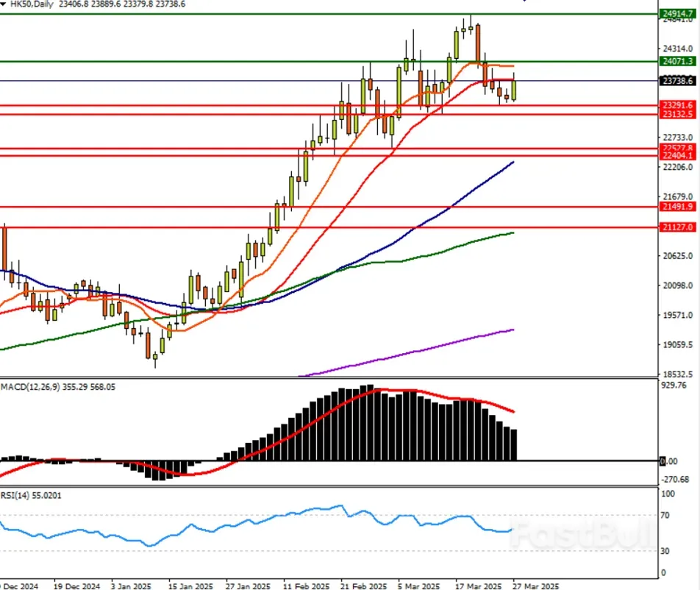700x590 pixels.
Task: Click the FastBull watermark logo
Action: [581, 535]
